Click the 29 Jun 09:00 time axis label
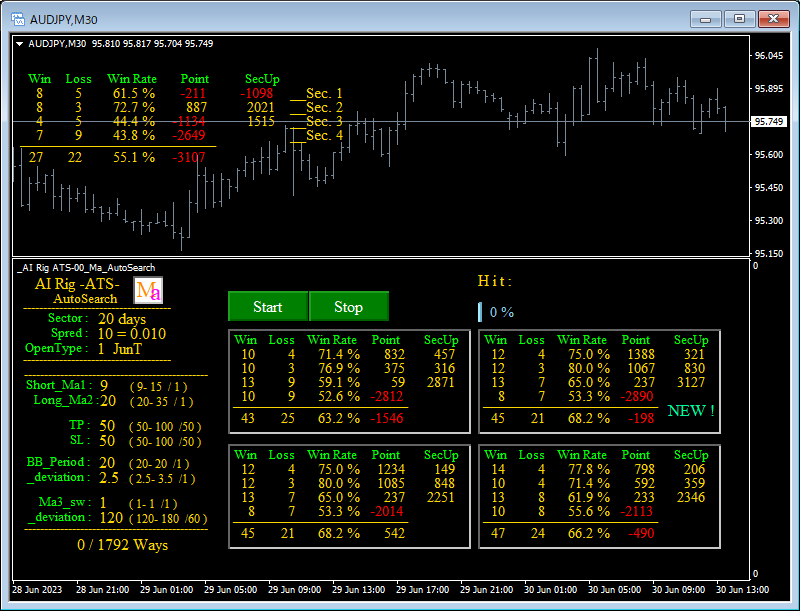Viewport: 800px width, 611px height. click(x=294, y=590)
